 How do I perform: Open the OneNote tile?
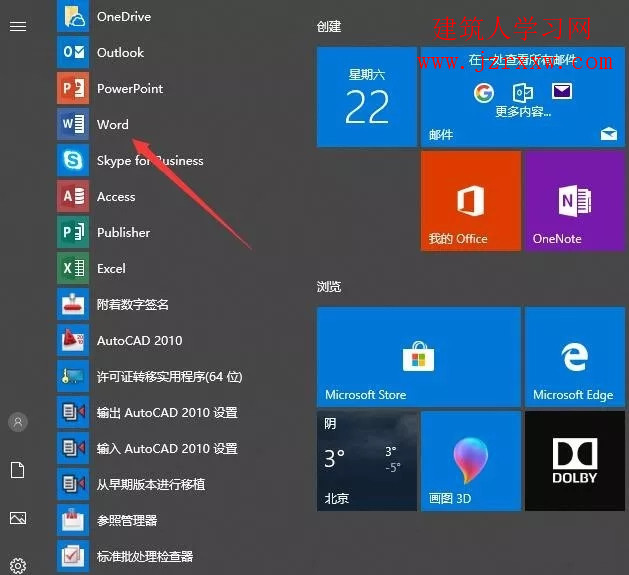tap(575, 201)
